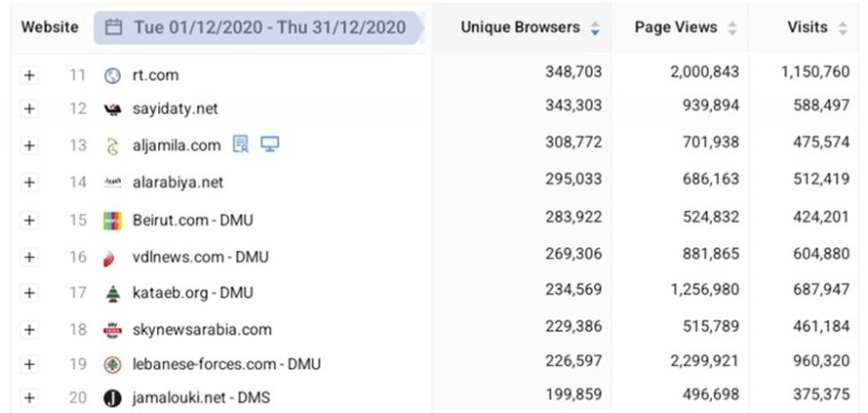The width and height of the screenshot is (868, 413).
Task: Click the lebanese-forces.com circular logo
Action: [112, 364]
